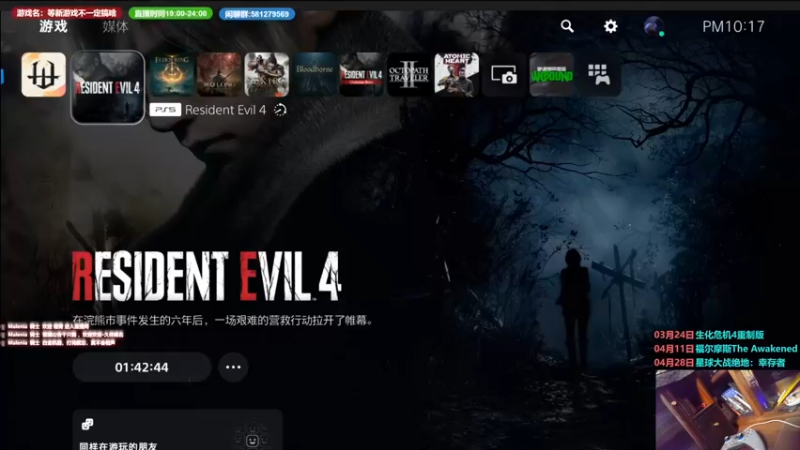Click the 03月24日 生化危机4重制版 schedule line
The image size is (800, 450).
coord(709,335)
